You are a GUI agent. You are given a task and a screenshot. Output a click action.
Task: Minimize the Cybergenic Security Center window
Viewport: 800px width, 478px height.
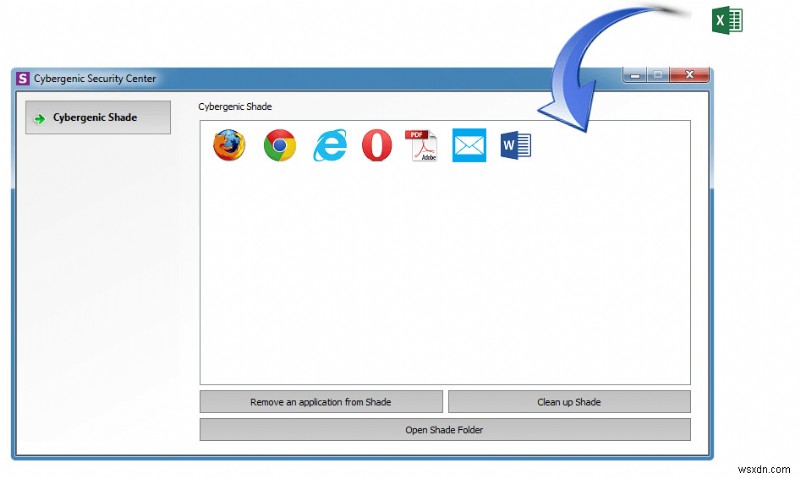[635, 75]
